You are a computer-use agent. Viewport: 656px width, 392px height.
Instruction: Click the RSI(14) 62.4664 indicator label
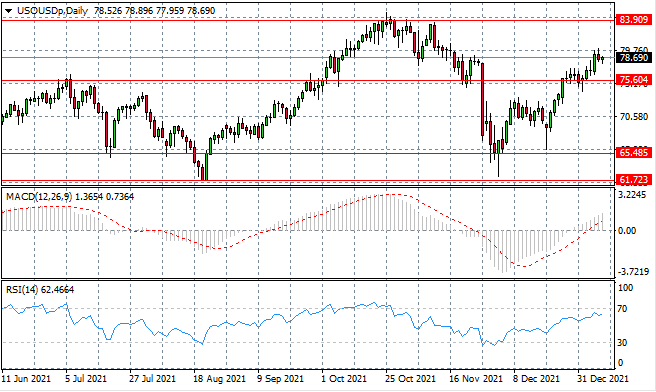coord(40,290)
